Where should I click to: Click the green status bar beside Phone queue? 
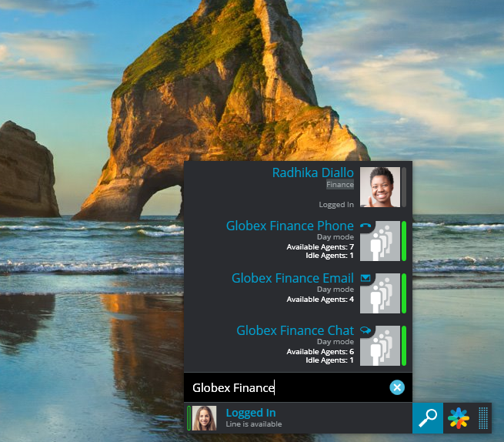pos(404,241)
